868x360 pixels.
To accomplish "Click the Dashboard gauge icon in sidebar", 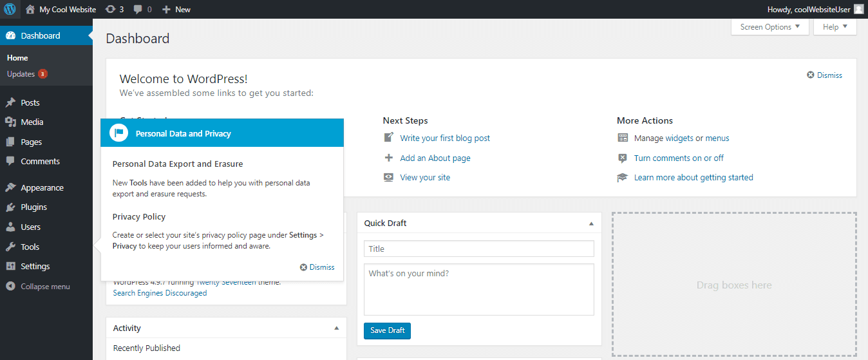I will pos(10,35).
